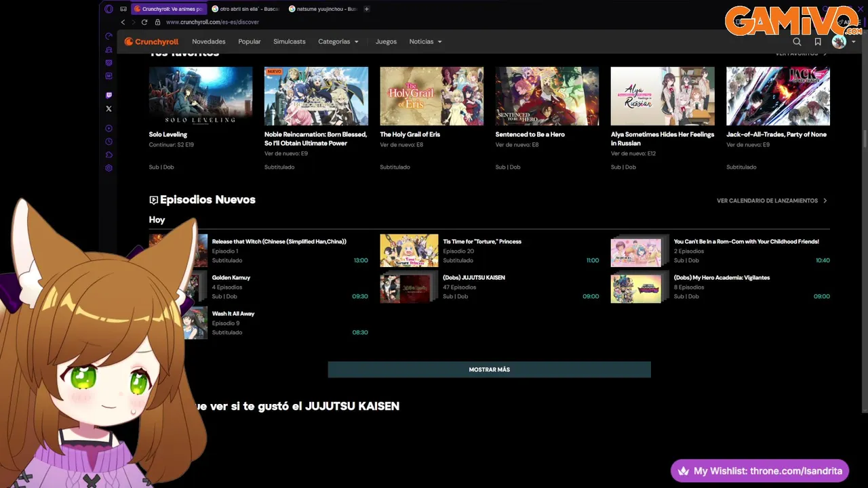Click the Solo Leveling title link

pos(168,134)
